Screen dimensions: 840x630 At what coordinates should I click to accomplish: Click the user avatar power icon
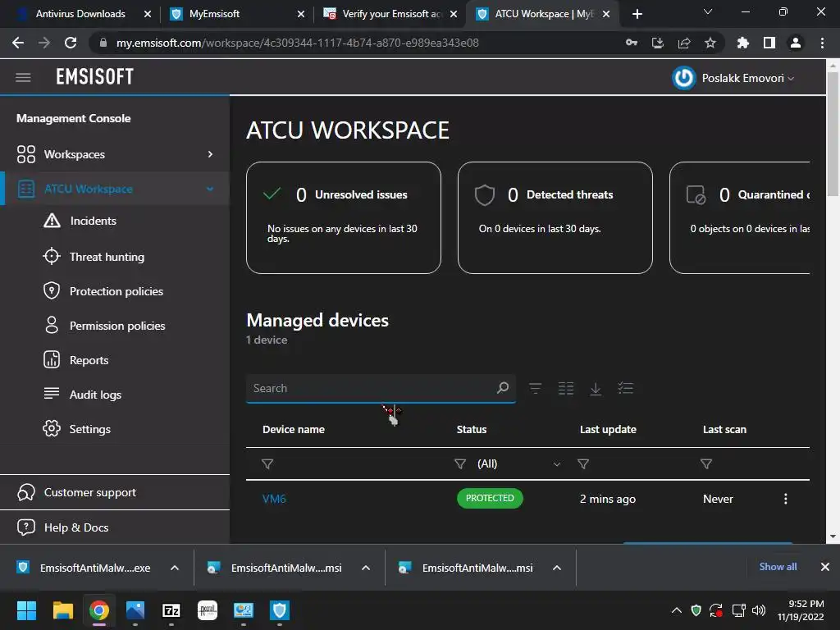coord(683,78)
